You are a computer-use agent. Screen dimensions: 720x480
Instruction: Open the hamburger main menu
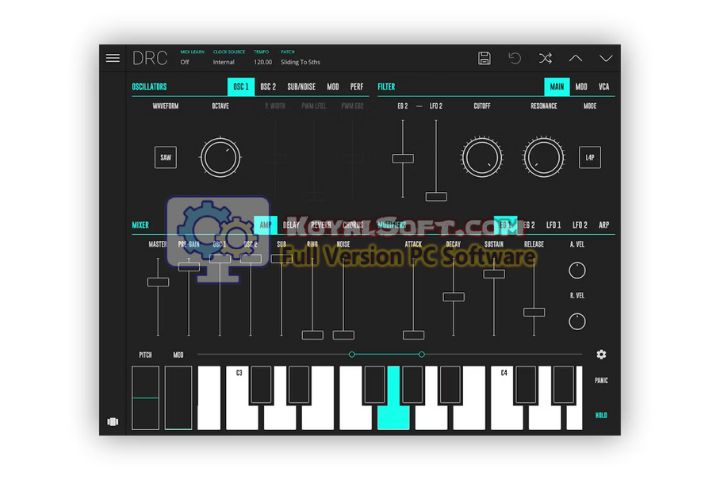(112, 58)
